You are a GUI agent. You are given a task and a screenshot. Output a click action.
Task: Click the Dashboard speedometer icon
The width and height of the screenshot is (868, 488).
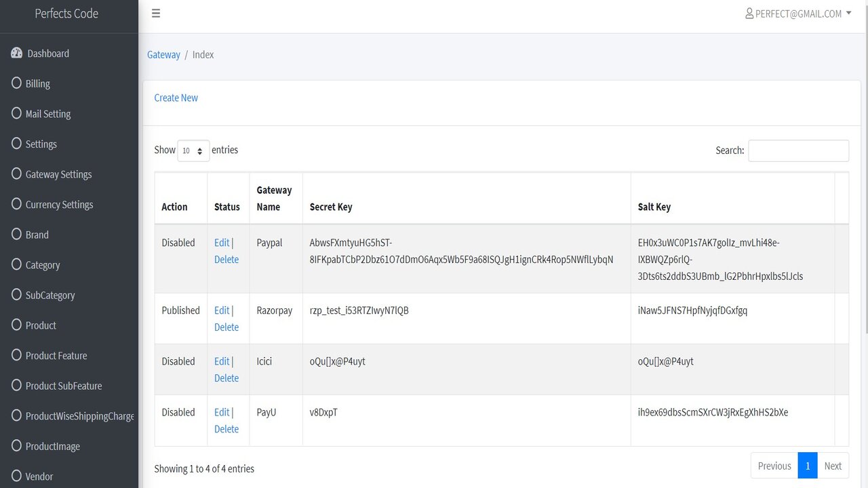coord(17,54)
